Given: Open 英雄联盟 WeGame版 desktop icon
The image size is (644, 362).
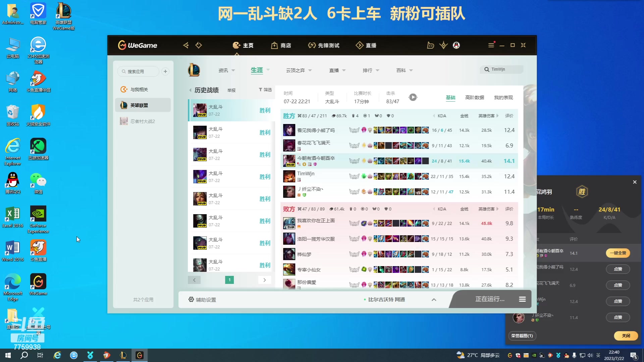Looking at the screenshot, I should (63, 16).
